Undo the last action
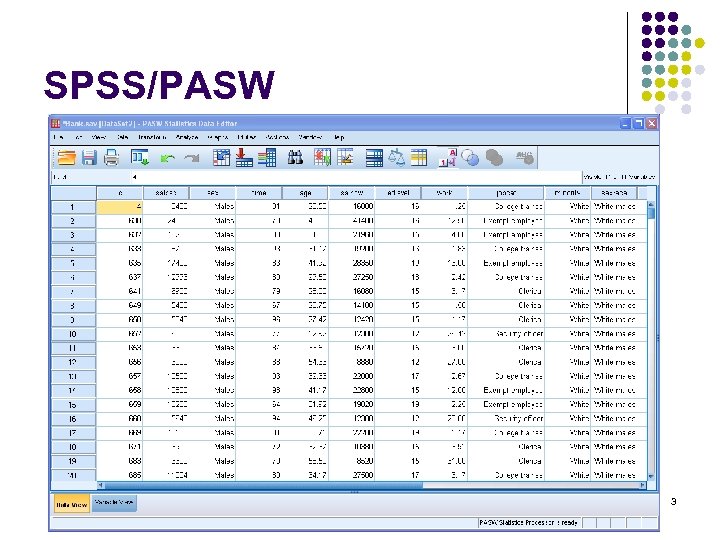Viewport: 720px width, 540px height. click(168, 158)
